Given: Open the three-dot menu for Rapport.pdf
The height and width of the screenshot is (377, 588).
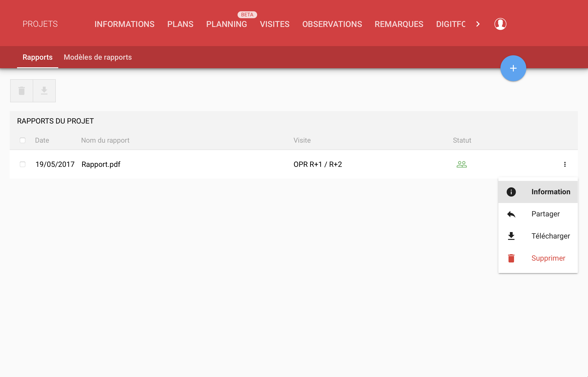Looking at the screenshot, I should [x=565, y=164].
